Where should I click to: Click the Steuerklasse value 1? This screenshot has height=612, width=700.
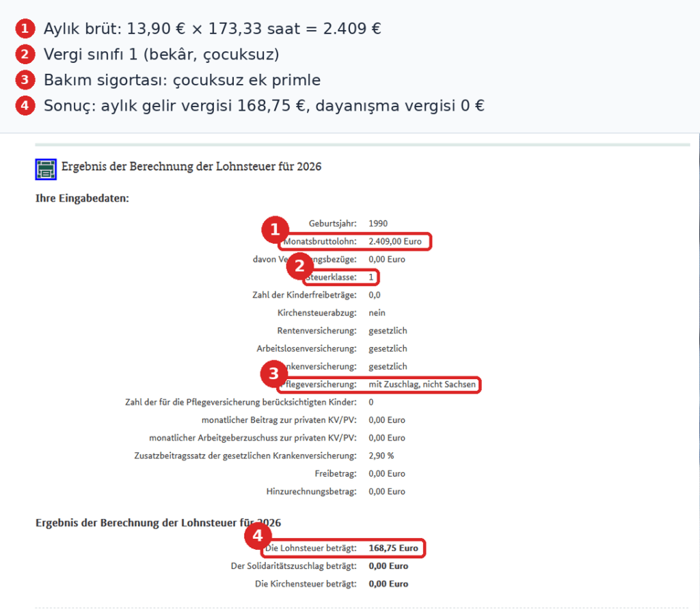pyautogui.click(x=371, y=277)
